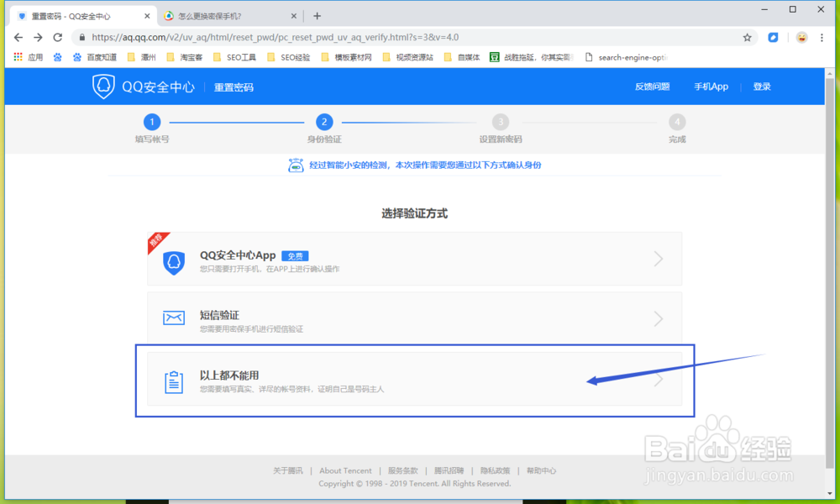The width and height of the screenshot is (840, 504).
Task: Open the 反馈问题 header link
Action: [652, 87]
